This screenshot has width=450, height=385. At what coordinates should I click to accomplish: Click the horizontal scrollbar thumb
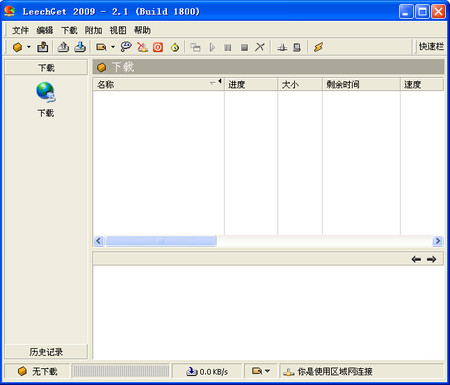click(161, 241)
